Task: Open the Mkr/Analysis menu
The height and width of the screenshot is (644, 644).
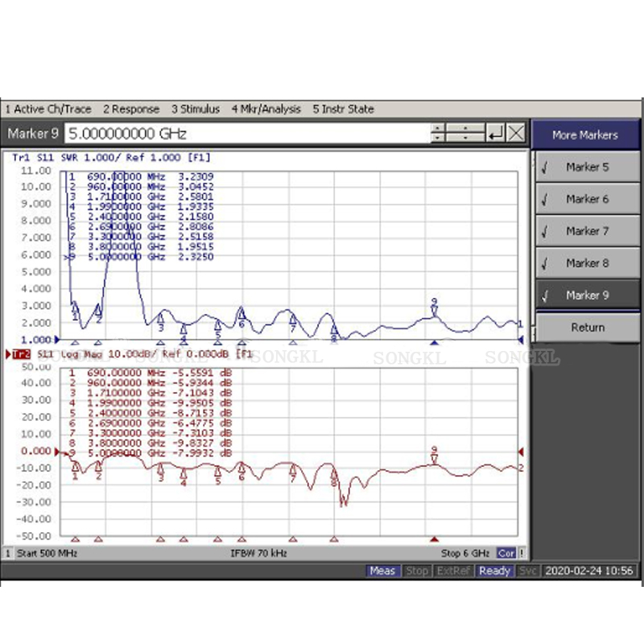Action: 266,109
